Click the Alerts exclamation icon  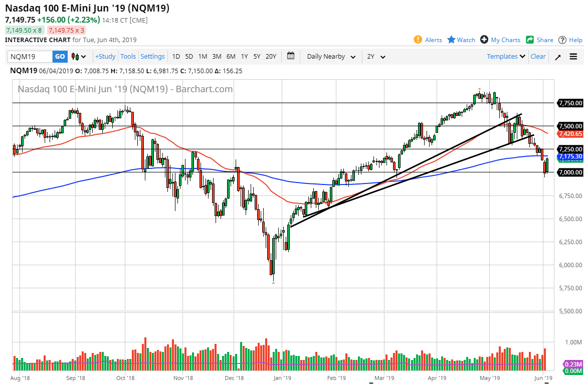click(x=418, y=40)
